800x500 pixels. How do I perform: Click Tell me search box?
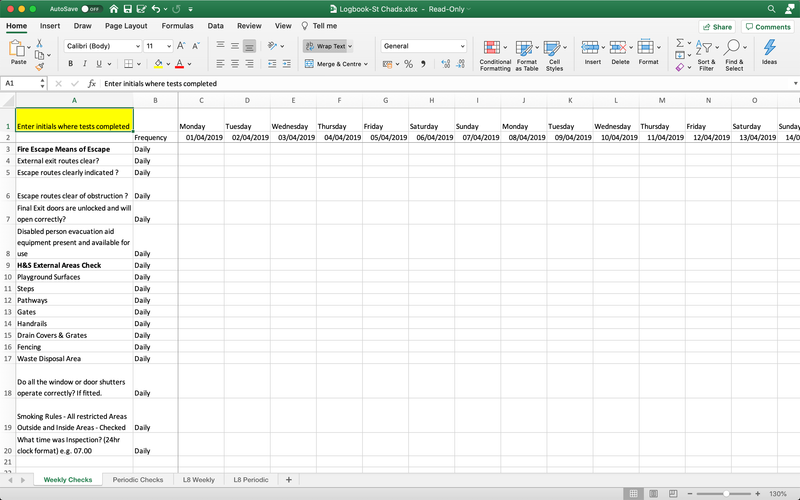pos(319,26)
